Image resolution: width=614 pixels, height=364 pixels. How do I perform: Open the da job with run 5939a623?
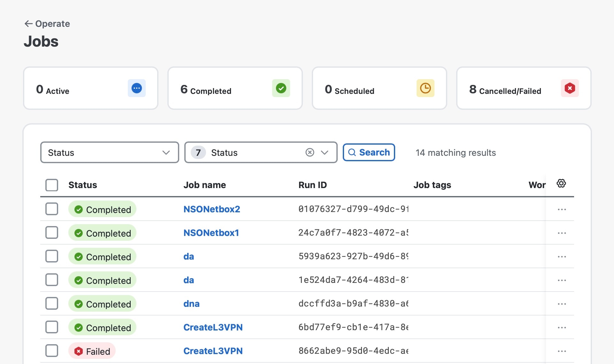tap(189, 256)
